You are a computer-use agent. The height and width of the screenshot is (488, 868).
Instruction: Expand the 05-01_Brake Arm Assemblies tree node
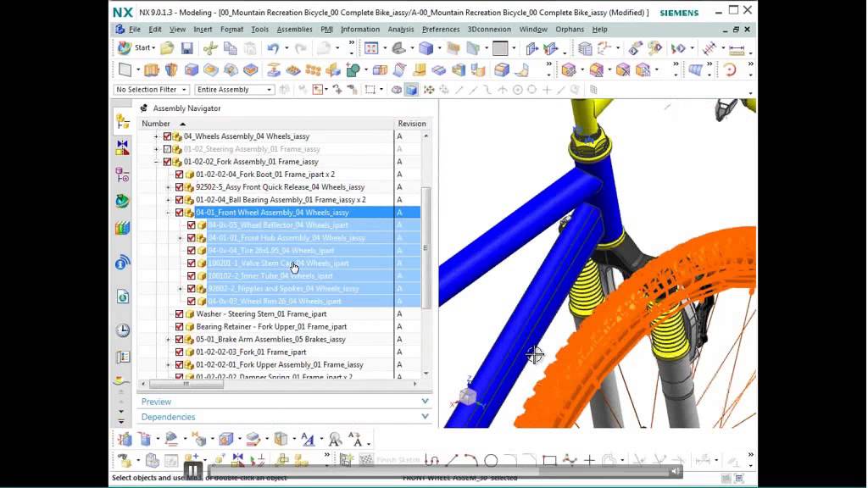168,339
